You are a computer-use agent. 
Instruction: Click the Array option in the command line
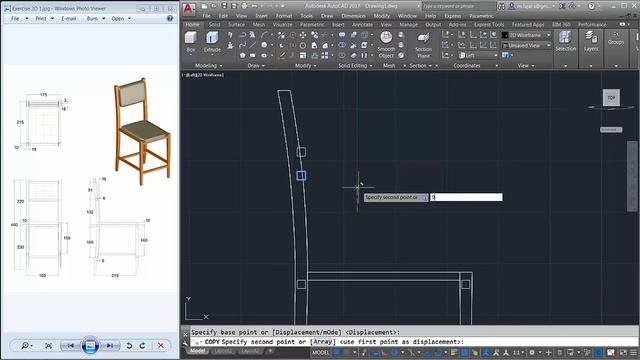coord(323,342)
